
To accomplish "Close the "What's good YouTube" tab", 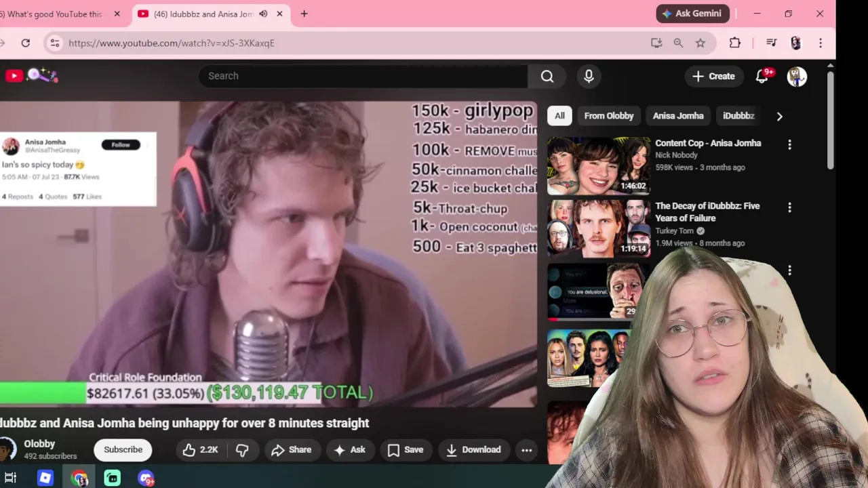I will tap(117, 14).
